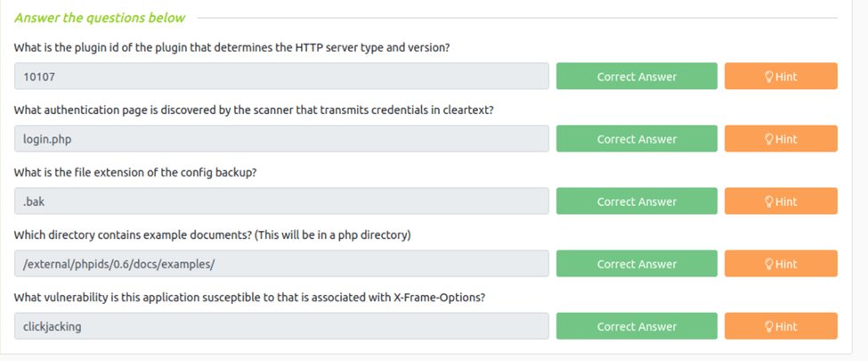The image size is (868, 361).
Task: Focus the answer field containing 10107
Action: (281, 77)
